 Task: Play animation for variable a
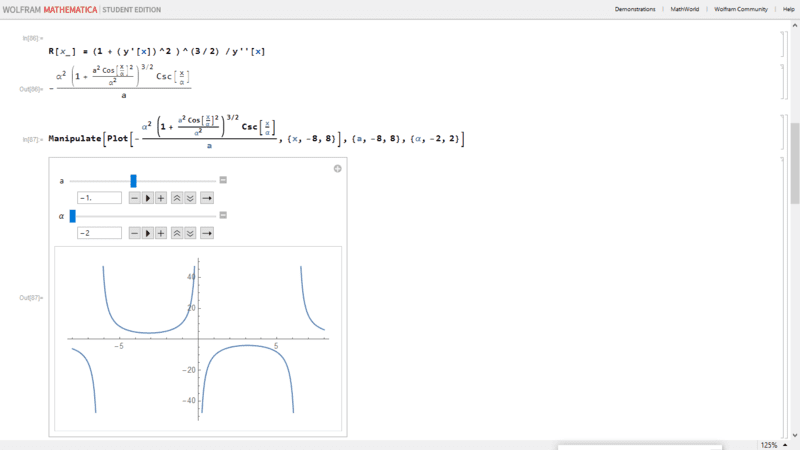(x=148, y=198)
